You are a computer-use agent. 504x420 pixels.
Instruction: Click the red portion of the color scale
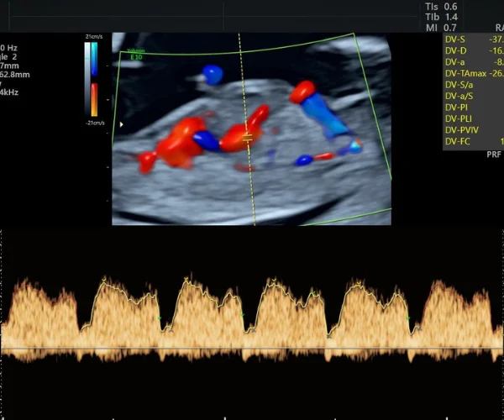pos(94,100)
